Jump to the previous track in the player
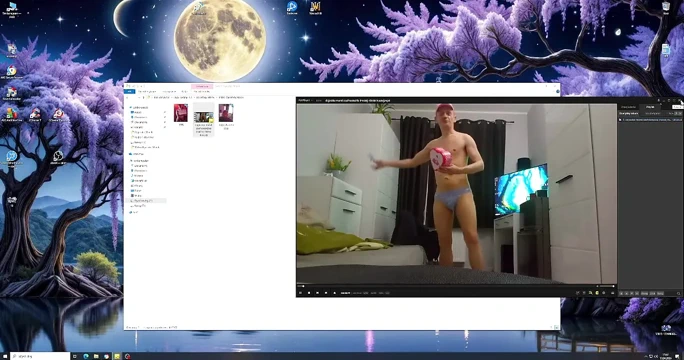684x360 pixels. (317, 293)
